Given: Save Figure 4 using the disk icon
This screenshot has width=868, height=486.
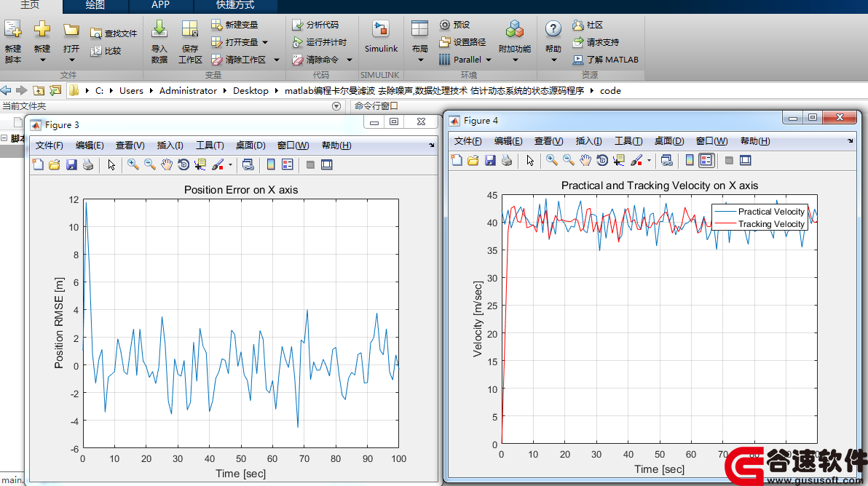Looking at the screenshot, I should pyautogui.click(x=490, y=160).
